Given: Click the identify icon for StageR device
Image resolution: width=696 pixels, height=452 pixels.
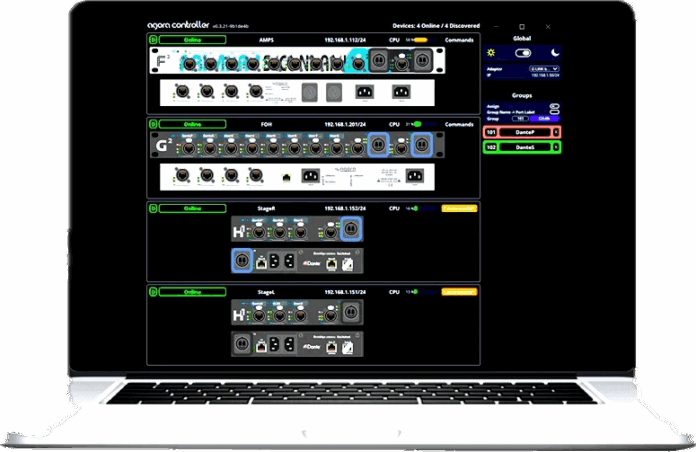Looking at the screenshot, I should tap(153, 208).
